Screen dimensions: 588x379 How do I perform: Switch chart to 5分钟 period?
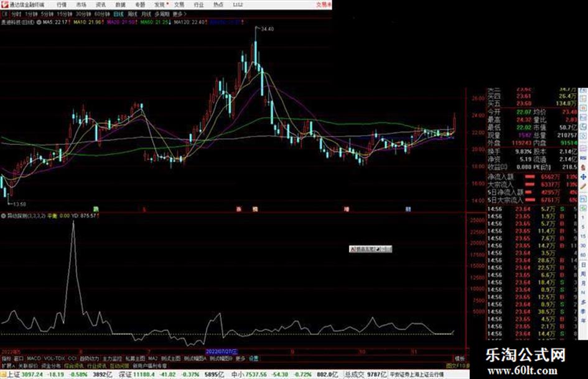[x=47, y=14]
